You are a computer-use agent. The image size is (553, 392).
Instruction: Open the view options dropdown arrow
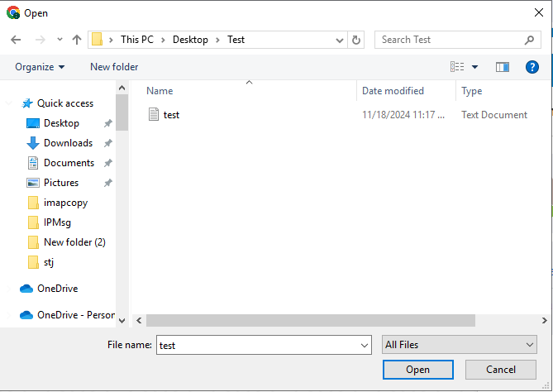(474, 67)
